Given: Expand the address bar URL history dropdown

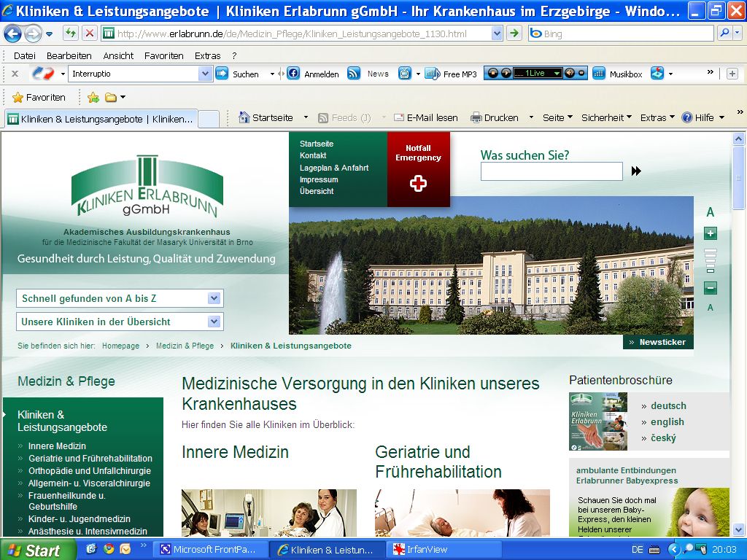Looking at the screenshot, I should pyautogui.click(x=497, y=34).
